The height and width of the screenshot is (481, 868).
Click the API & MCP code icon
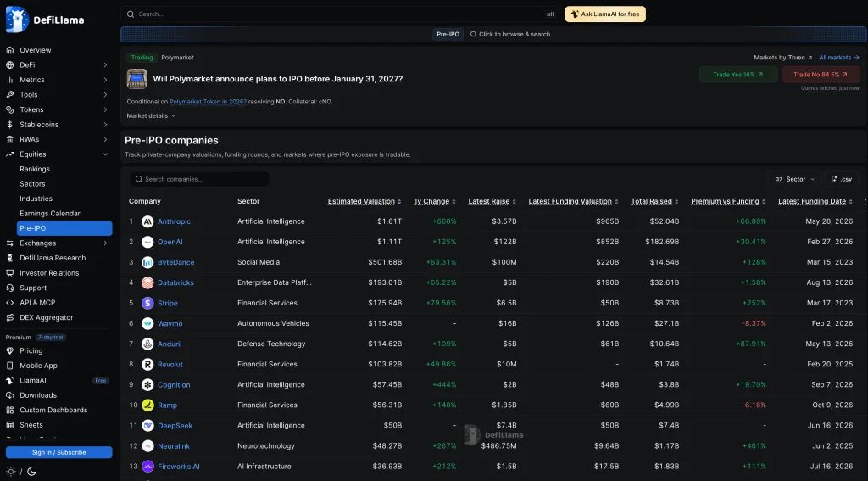coord(10,303)
